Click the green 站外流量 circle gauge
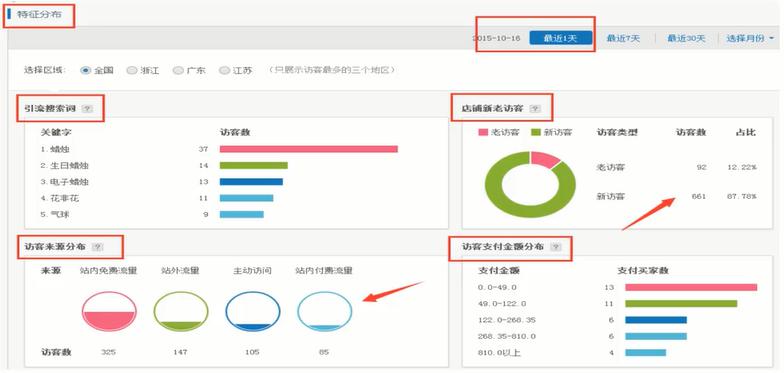784x373 pixels. point(180,312)
